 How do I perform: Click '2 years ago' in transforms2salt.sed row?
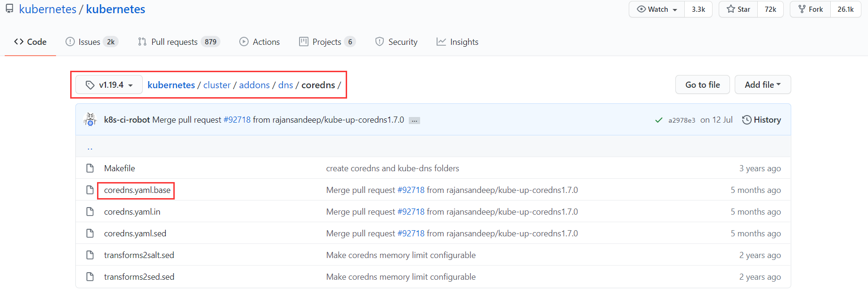coord(760,255)
